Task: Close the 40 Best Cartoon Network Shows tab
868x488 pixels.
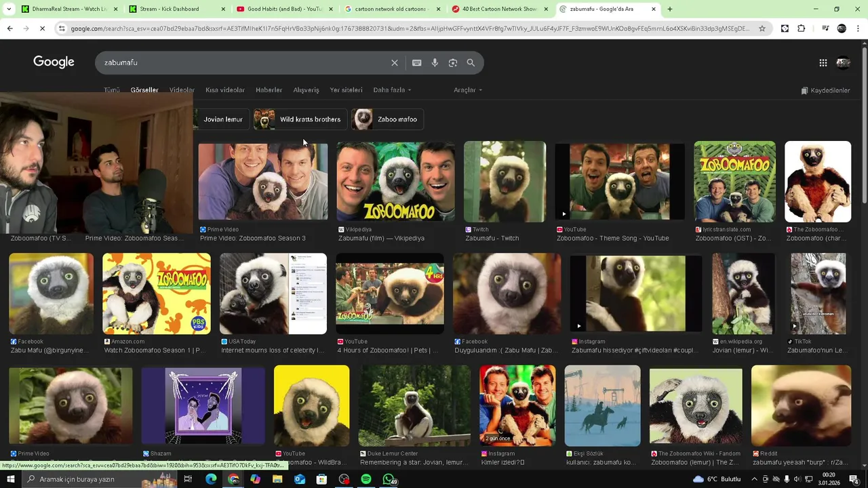Action: (x=546, y=9)
